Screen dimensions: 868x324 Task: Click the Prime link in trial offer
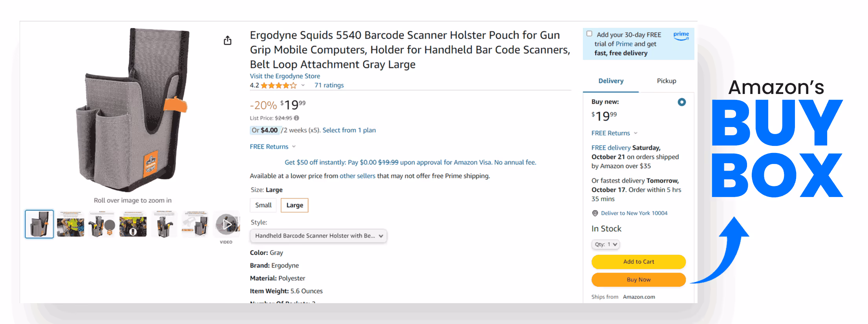point(624,44)
